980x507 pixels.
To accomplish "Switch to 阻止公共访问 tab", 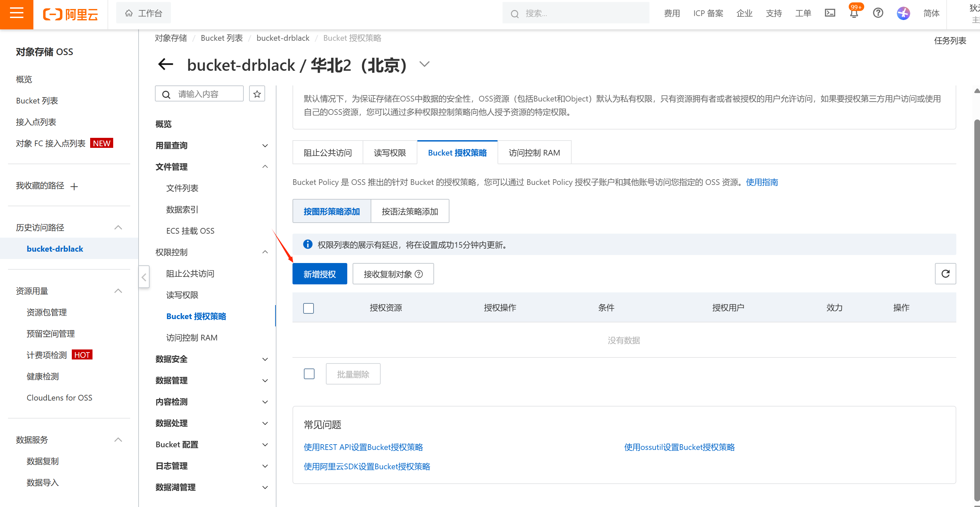I will pos(328,153).
